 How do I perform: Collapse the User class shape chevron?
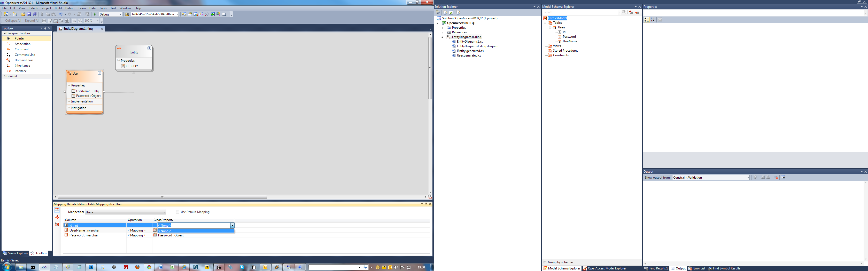pos(99,73)
